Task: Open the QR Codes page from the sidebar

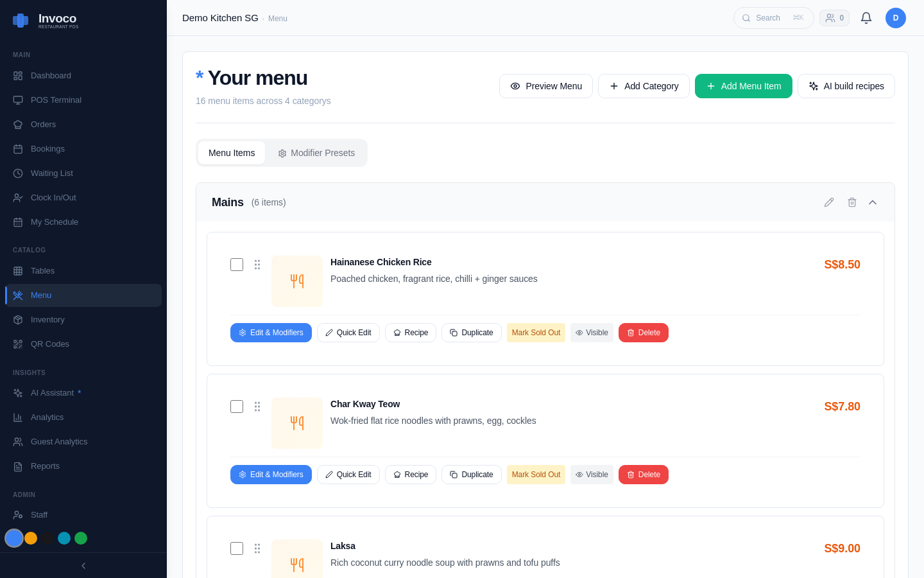Action: coord(50,344)
